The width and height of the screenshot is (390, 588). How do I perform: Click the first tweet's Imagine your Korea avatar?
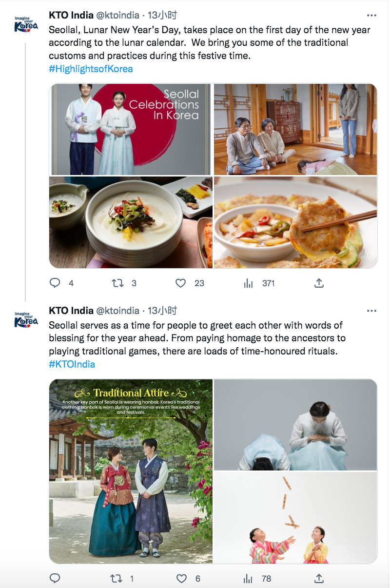tap(26, 24)
